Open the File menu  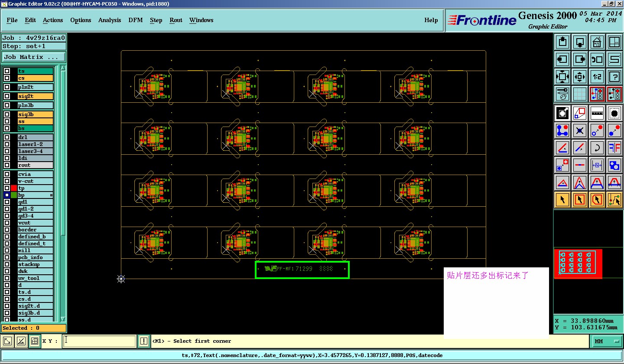coord(12,20)
